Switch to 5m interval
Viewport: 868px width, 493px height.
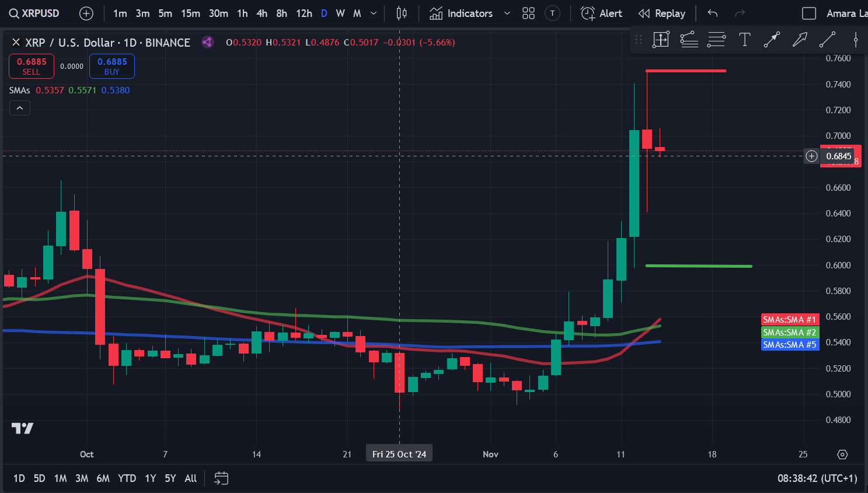[165, 13]
